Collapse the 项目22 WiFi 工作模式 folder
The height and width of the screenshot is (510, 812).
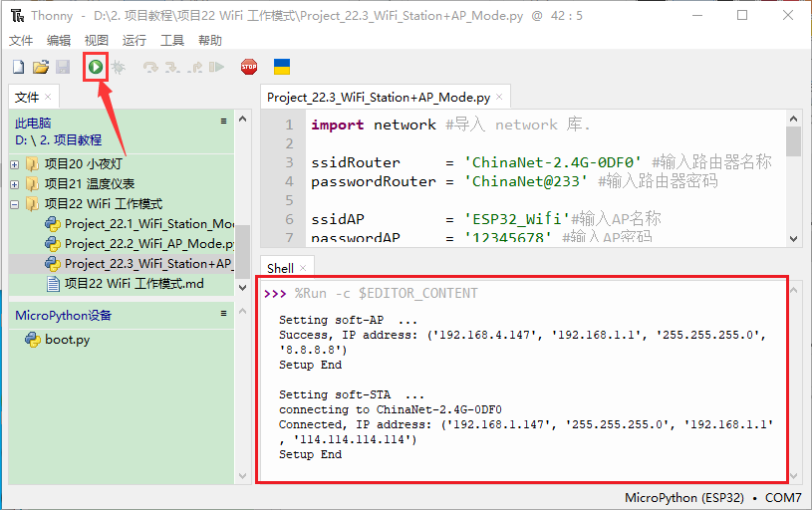[15, 204]
